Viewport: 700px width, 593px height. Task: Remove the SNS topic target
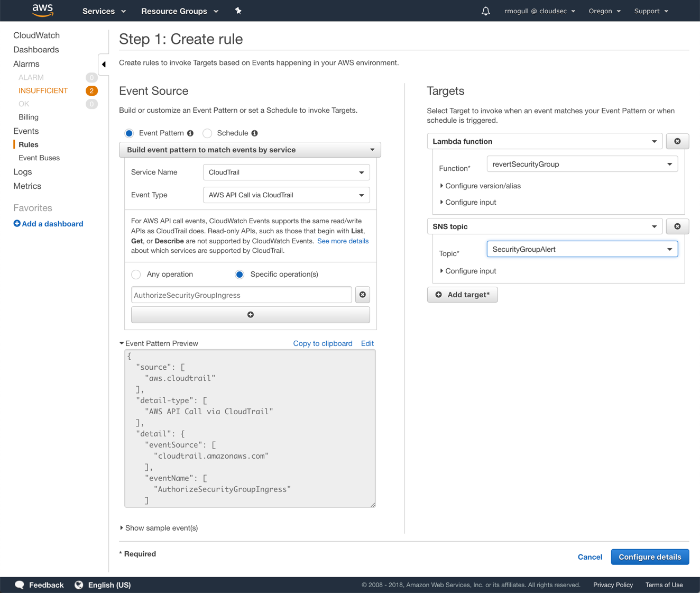click(677, 226)
